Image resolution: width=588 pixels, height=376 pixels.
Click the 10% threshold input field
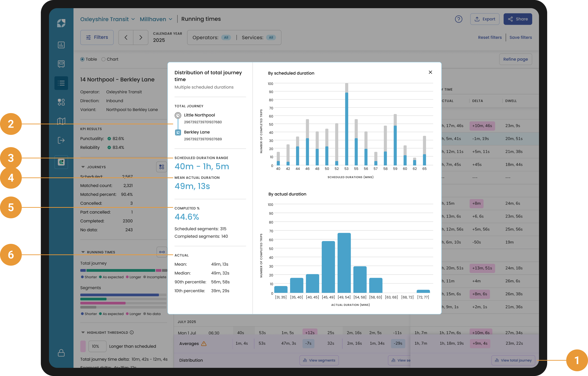(x=97, y=346)
